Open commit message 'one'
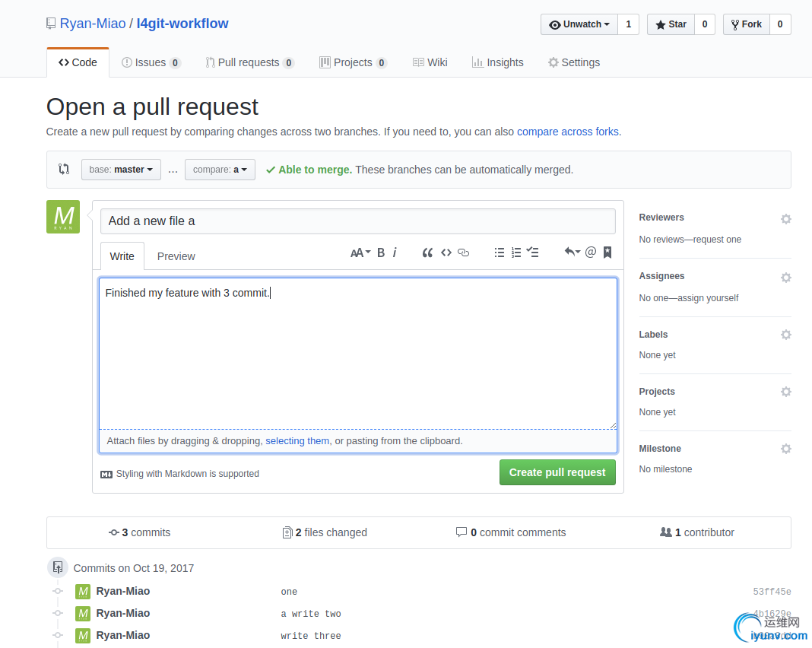The width and height of the screenshot is (812, 648). coord(289,592)
